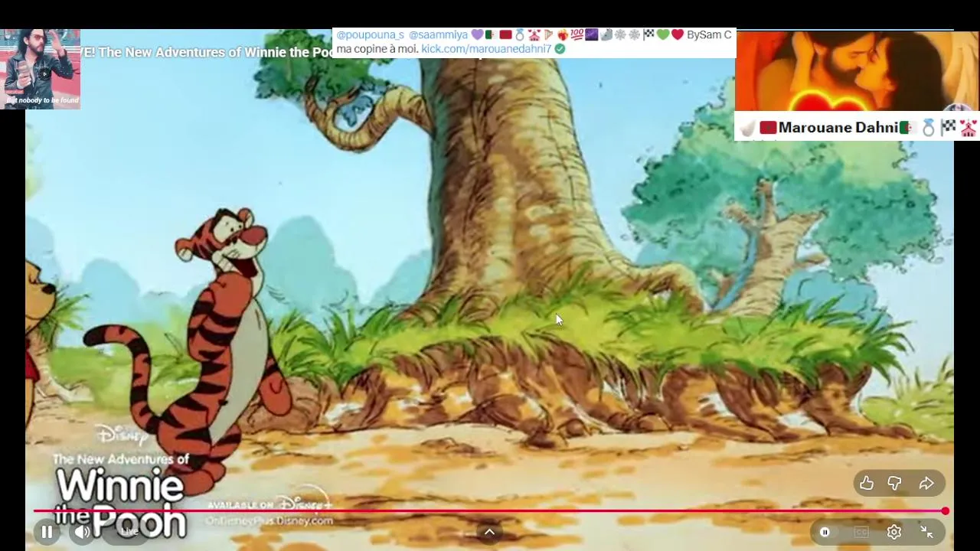Viewport: 980px width, 551px height.
Task: Open video settings gear
Action: coord(894,532)
